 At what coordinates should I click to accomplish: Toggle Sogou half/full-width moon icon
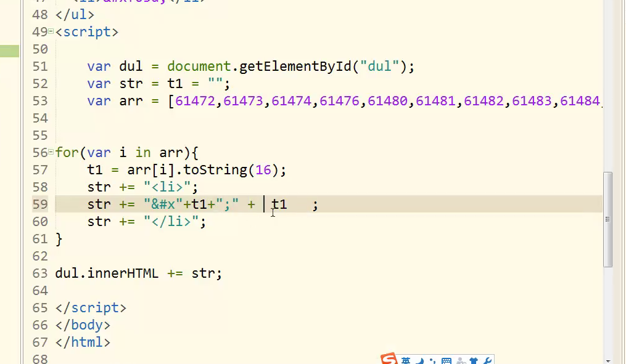419,361
